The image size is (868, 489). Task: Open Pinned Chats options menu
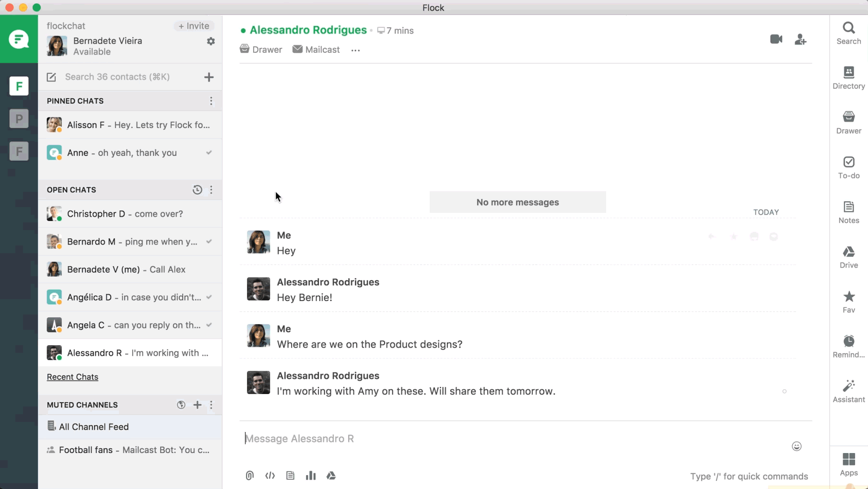tap(211, 101)
